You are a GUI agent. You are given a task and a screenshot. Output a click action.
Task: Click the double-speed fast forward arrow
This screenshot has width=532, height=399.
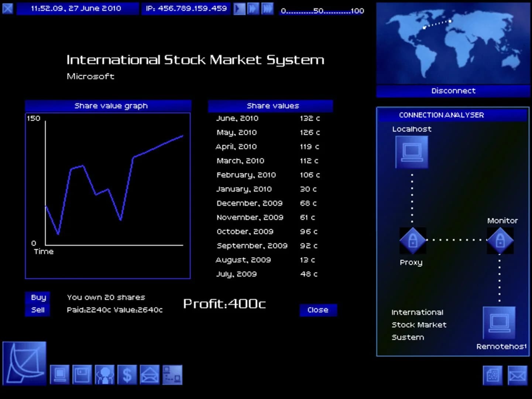click(x=253, y=8)
